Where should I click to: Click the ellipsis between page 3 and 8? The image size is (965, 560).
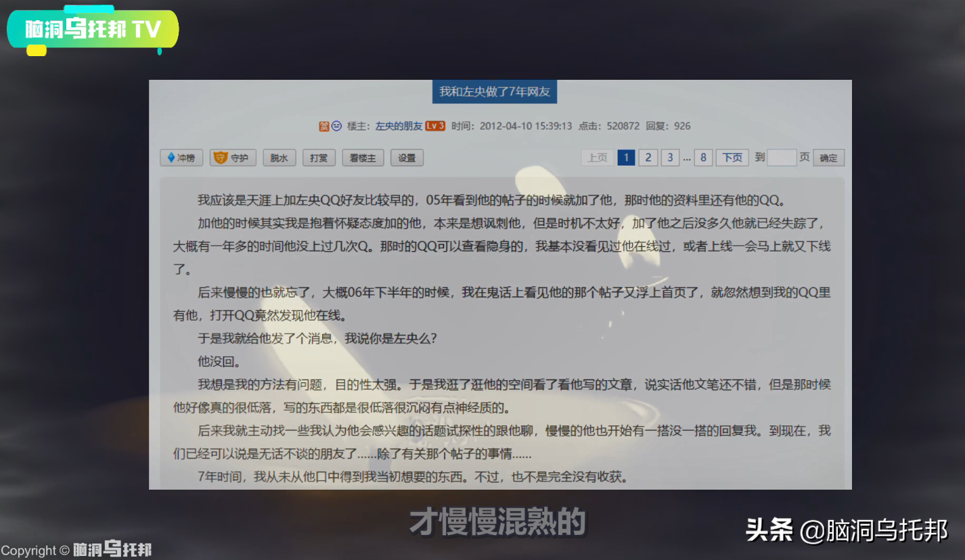[x=686, y=158]
